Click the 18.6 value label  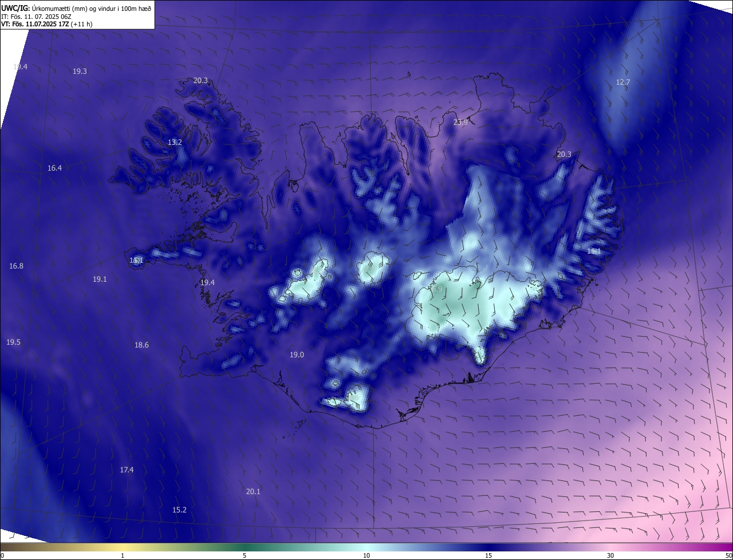[141, 345]
